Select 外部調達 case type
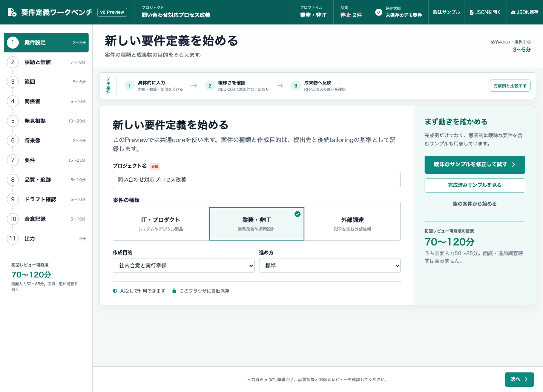 (x=353, y=224)
